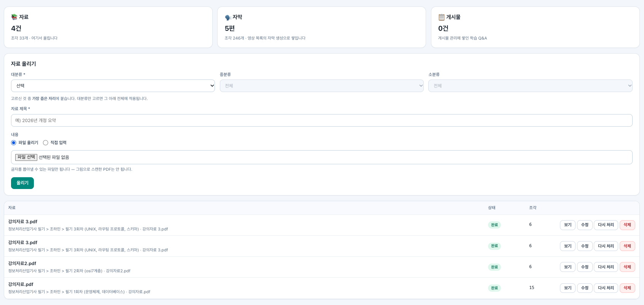Click the books icon on the 자료 card
Image resolution: width=644 pixels, height=305 pixels.
14,17
